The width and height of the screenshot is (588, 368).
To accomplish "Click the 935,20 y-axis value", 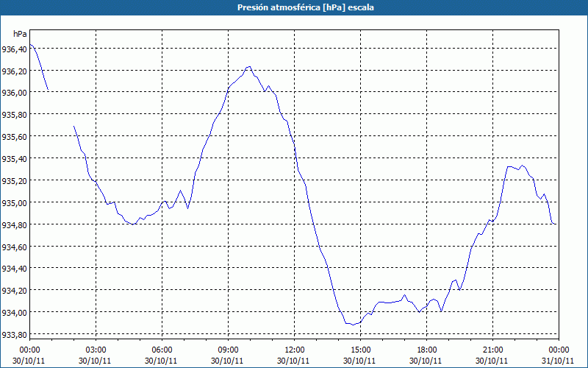I will coord(14,180).
